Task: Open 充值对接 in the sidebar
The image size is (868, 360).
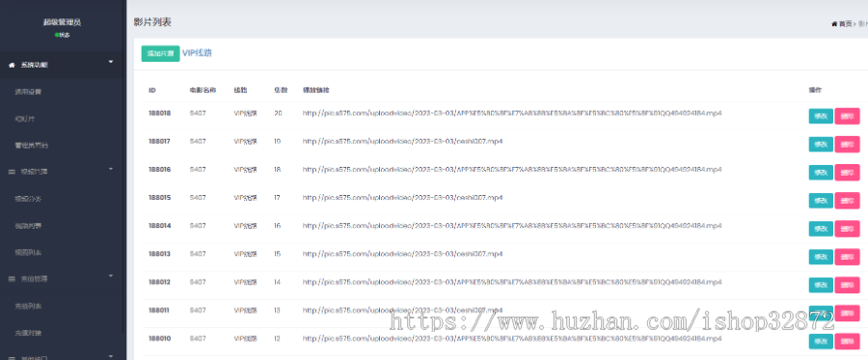Action: pos(28,333)
